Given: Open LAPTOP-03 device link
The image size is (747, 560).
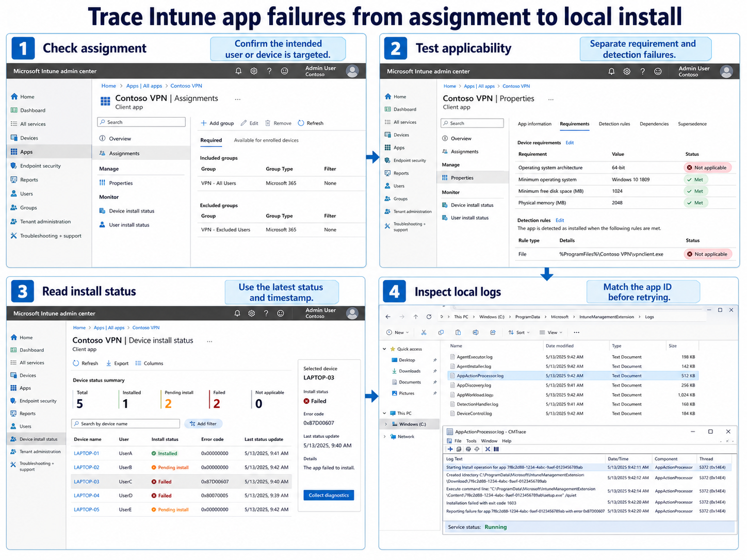Looking at the screenshot, I should [x=86, y=482].
